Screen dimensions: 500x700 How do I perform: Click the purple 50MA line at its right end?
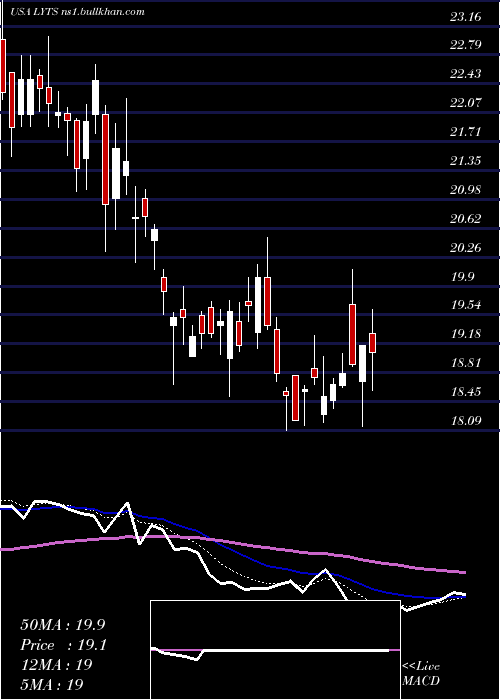click(x=464, y=572)
